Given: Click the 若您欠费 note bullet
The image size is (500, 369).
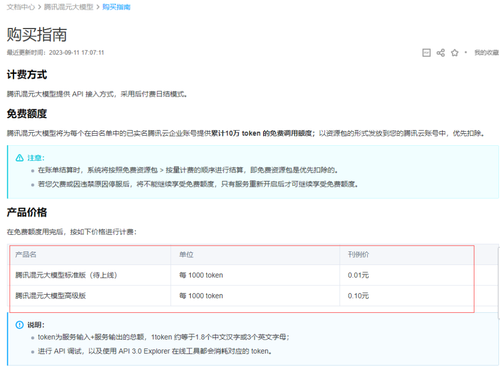Looking at the screenshot, I should [x=198, y=184].
